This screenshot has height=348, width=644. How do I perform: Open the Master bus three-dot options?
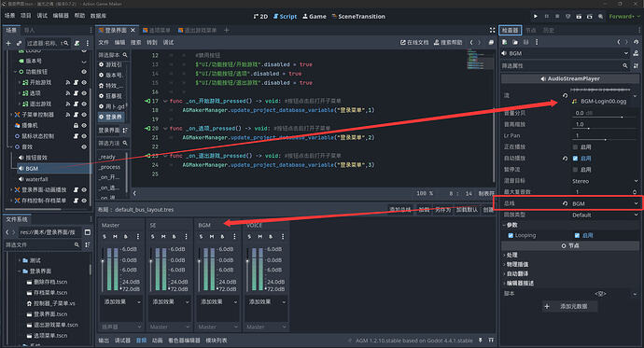(138, 236)
